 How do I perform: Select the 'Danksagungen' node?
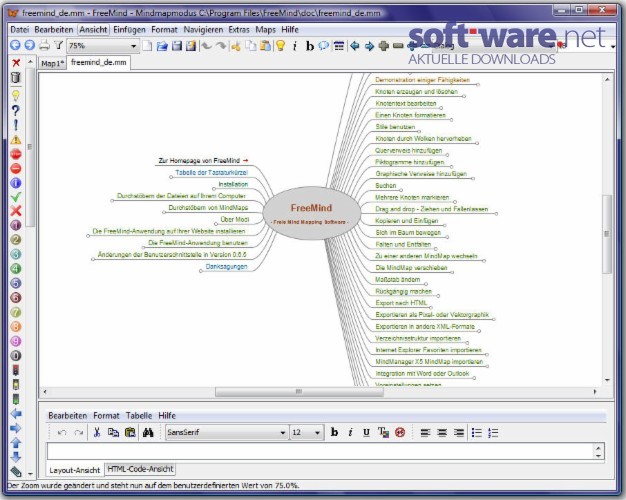click(226, 266)
